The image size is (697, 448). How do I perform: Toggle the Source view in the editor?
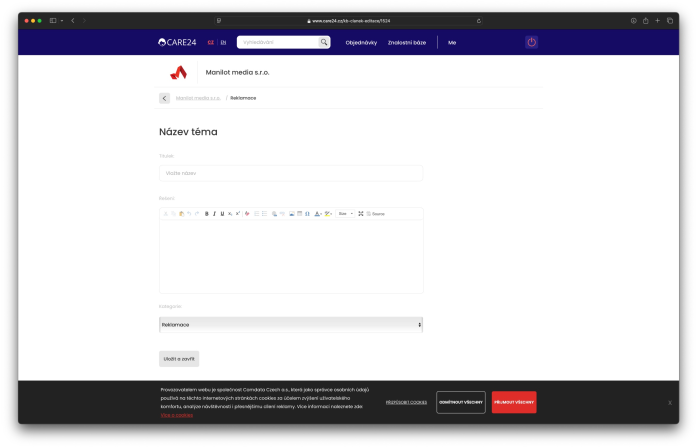pyautogui.click(x=376, y=214)
